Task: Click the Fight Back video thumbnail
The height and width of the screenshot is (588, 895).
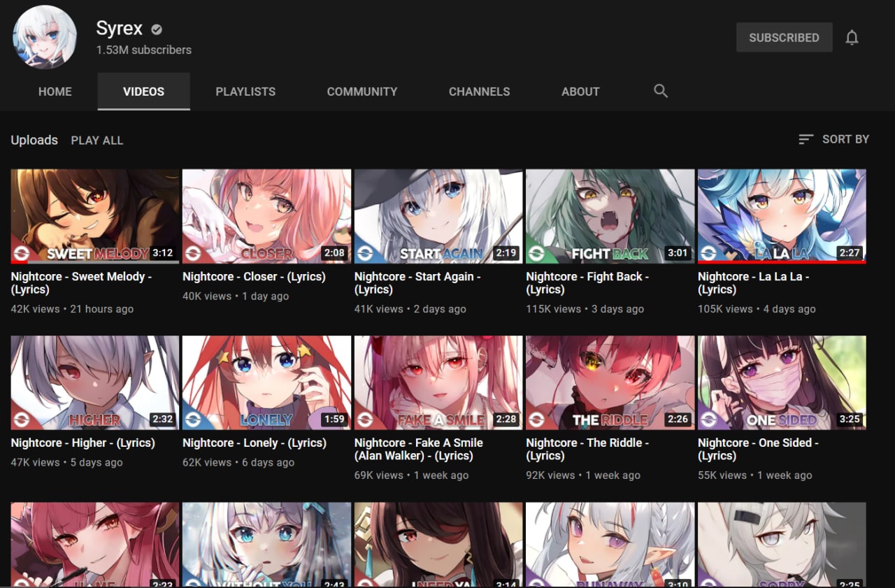Action: coord(610,216)
